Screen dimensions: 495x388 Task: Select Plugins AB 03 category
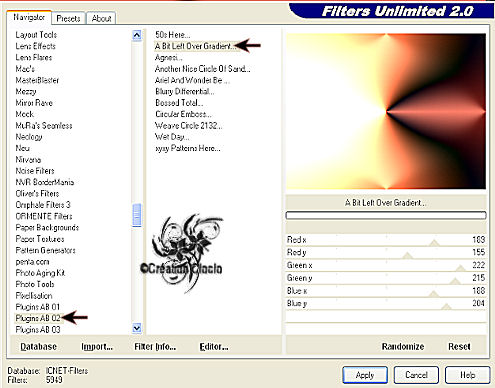[38, 330]
